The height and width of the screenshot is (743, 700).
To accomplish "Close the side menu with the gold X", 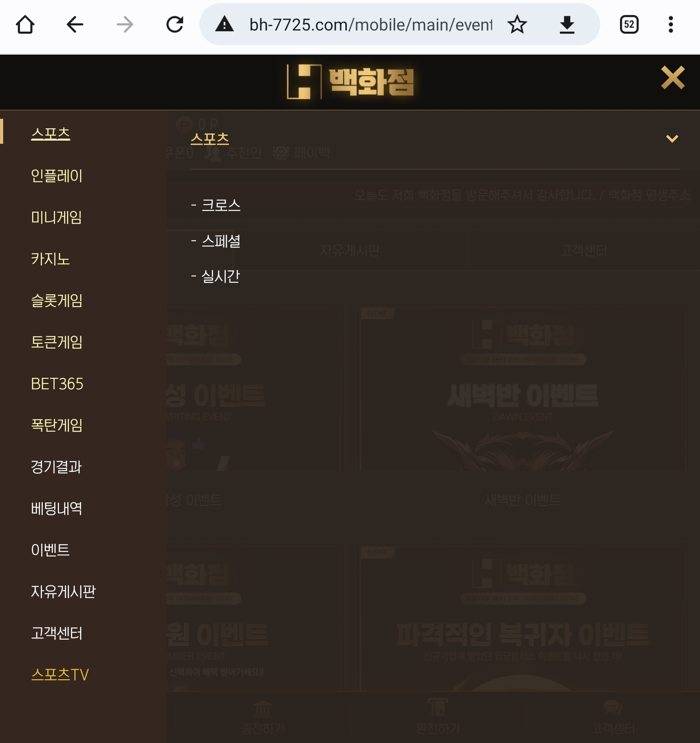I will tap(673, 78).
